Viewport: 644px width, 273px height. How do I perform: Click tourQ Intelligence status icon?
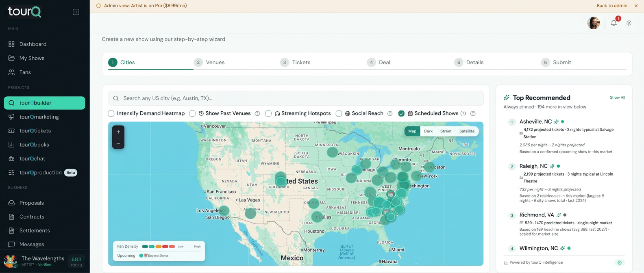point(620,262)
